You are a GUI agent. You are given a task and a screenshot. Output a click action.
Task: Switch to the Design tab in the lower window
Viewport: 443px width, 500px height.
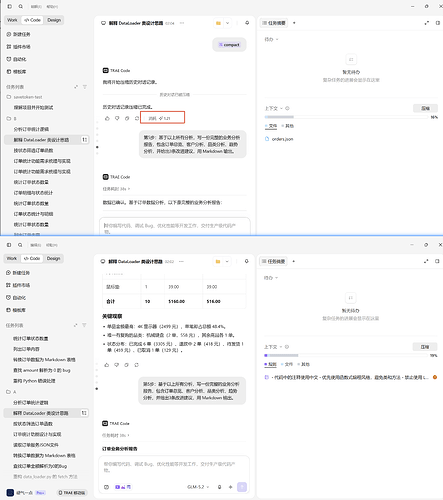click(53, 259)
